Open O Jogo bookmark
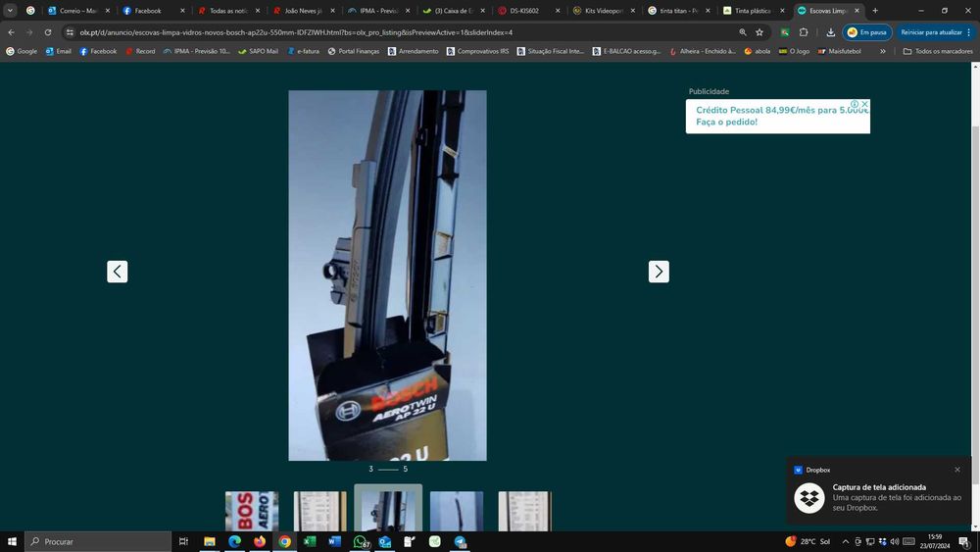The image size is (980, 552). 794,51
